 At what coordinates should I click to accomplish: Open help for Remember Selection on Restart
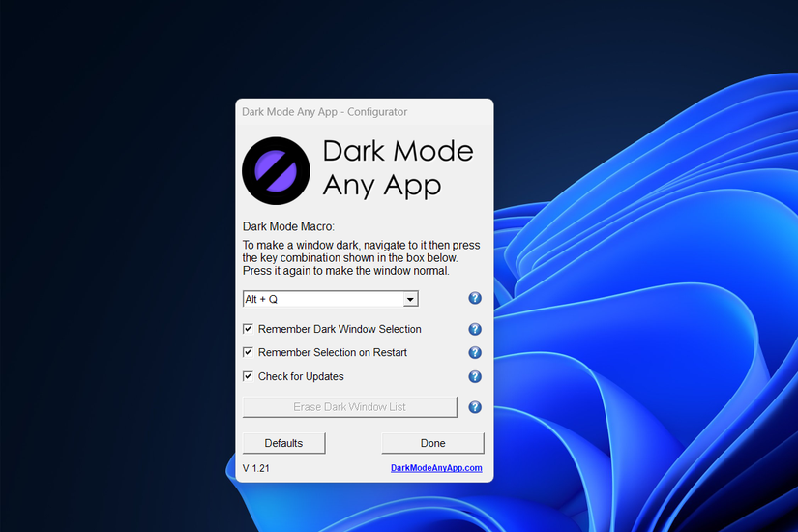(x=475, y=353)
